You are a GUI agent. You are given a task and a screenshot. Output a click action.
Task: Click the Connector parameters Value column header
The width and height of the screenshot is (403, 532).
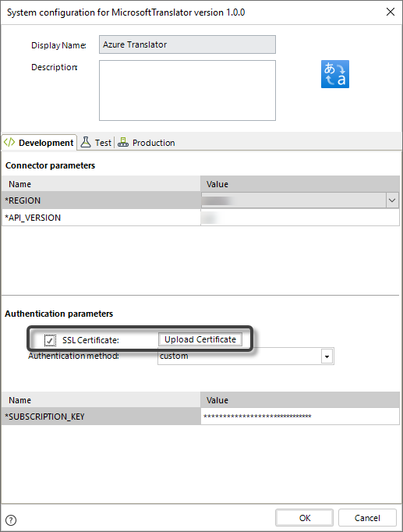300,184
